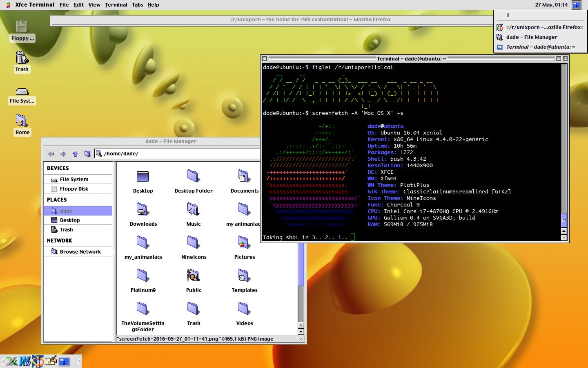
Task: Navigate to parent folder with the up arrow
Action: (x=75, y=154)
